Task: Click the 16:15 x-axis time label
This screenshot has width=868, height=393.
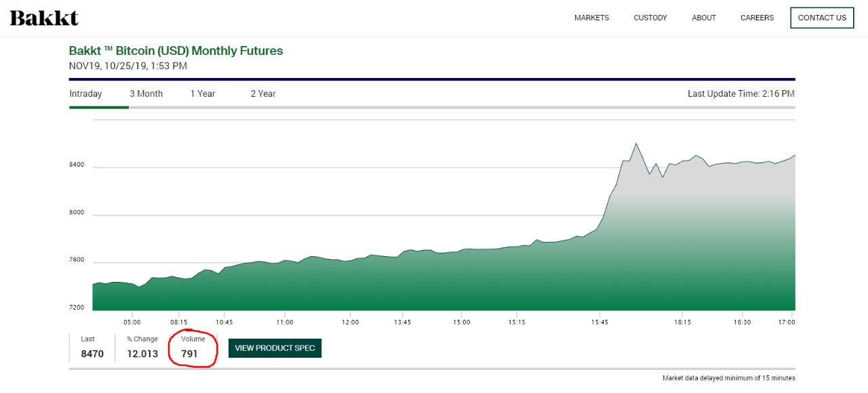Action: 682,322
